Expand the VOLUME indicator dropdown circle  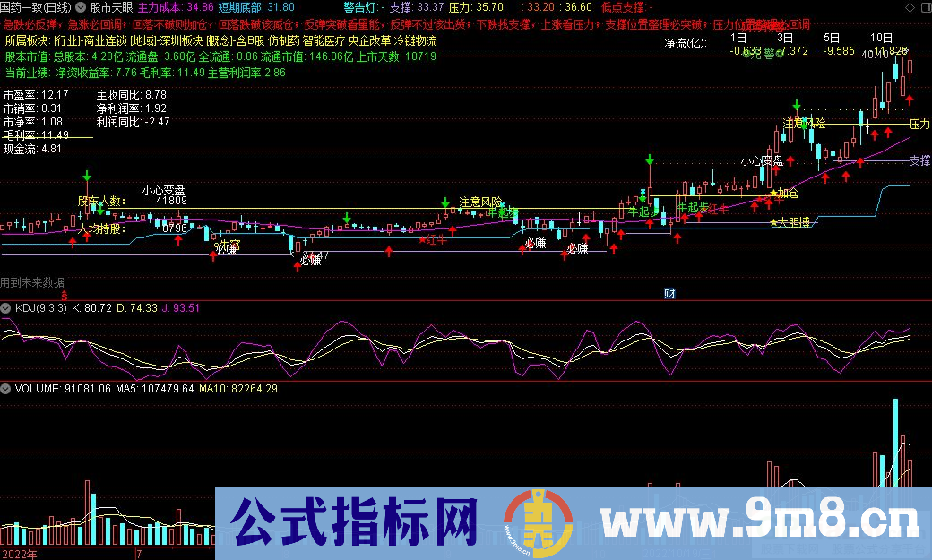click(x=6, y=389)
